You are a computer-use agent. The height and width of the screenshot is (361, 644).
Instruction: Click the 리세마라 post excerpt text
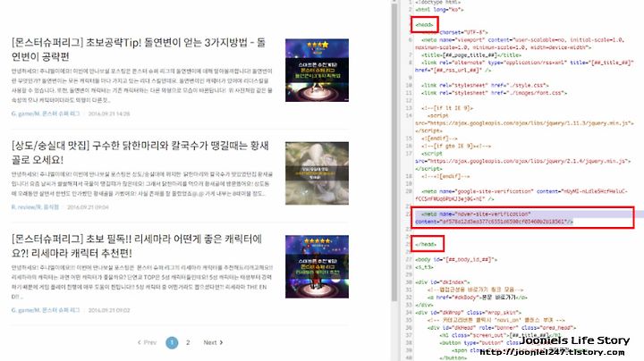[x=142, y=281]
